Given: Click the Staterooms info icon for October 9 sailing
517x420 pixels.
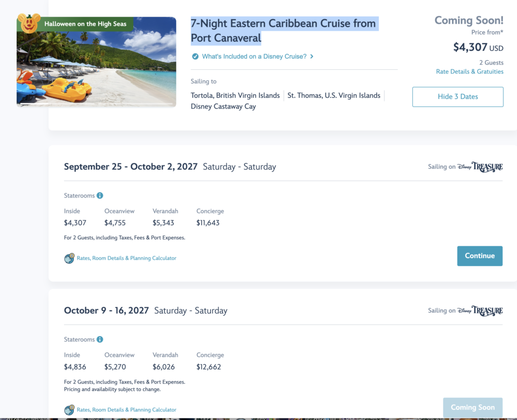Looking at the screenshot, I should click(x=99, y=339).
